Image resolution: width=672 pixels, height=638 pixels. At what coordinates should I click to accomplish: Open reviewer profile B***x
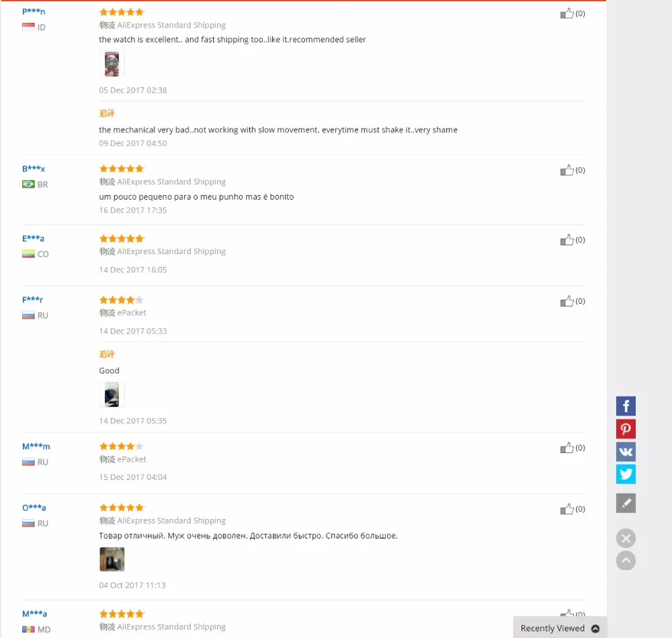34,169
